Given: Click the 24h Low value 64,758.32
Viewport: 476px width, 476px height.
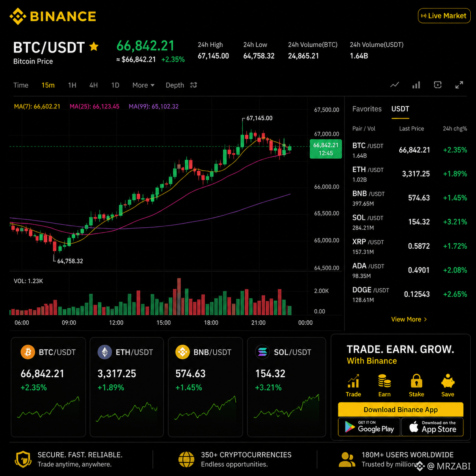Looking at the screenshot, I should point(259,56).
